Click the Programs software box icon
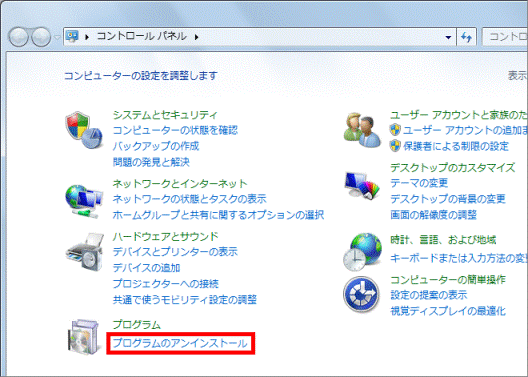Image resolution: width=528 pixels, height=377 pixels. (x=84, y=337)
